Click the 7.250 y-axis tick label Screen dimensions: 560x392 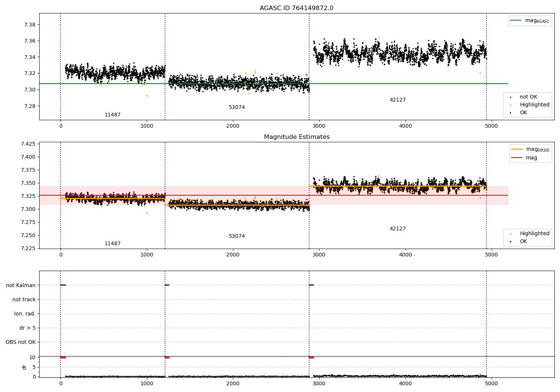tap(28, 236)
